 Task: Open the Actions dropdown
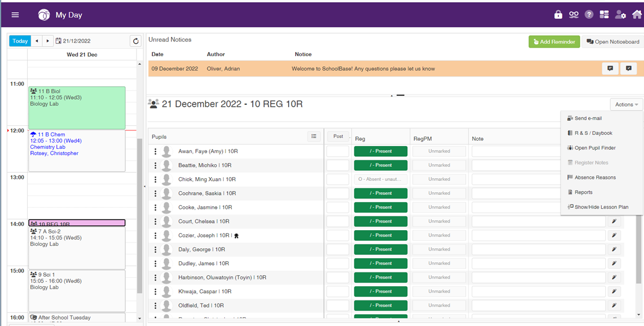pos(625,104)
